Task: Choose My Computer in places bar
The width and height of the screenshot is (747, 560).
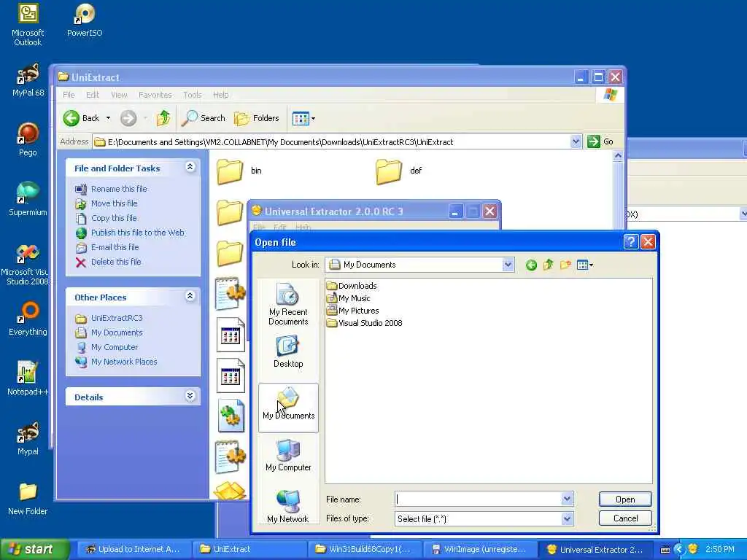Action: (x=288, y=455)
